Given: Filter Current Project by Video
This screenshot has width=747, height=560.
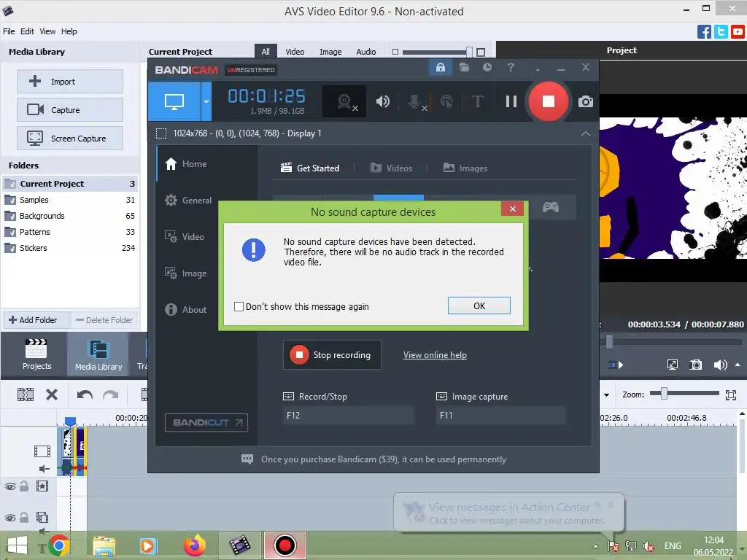Looking at the screenshot, I should point(295,52).
